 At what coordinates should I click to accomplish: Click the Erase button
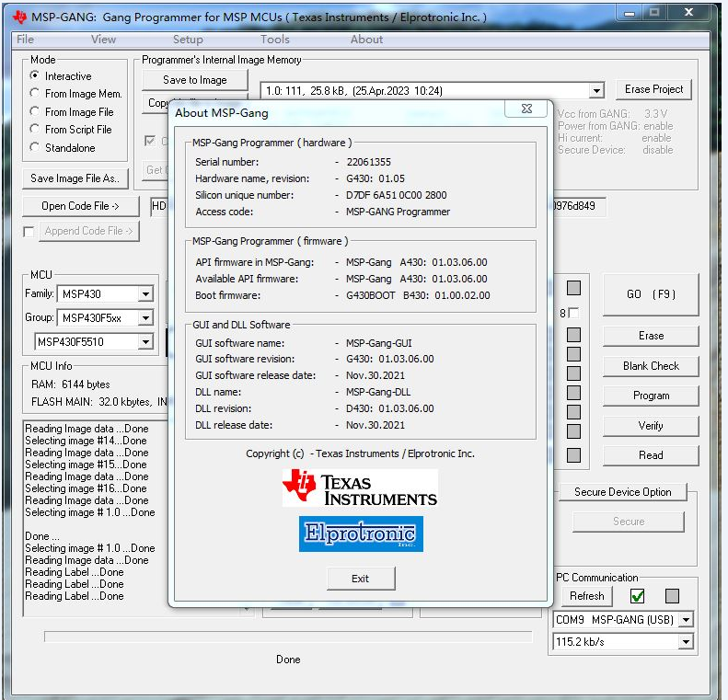pos(651,336)
